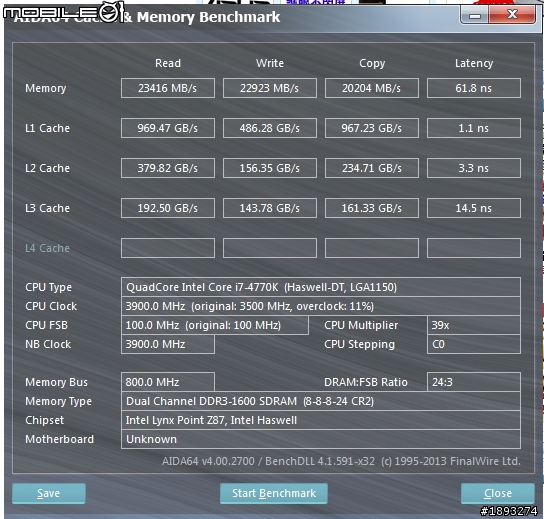544x519 pixels.
Task: Click L2 Cache Copy 234.71 GB/s
Action: 372,168
